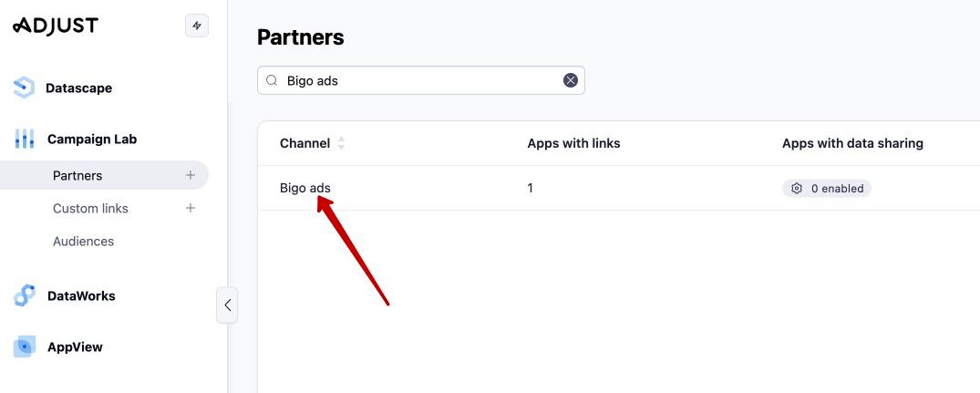Screen dimensions: 980x393
Task: Click the search magnifier icon
Action: [272, 80]
